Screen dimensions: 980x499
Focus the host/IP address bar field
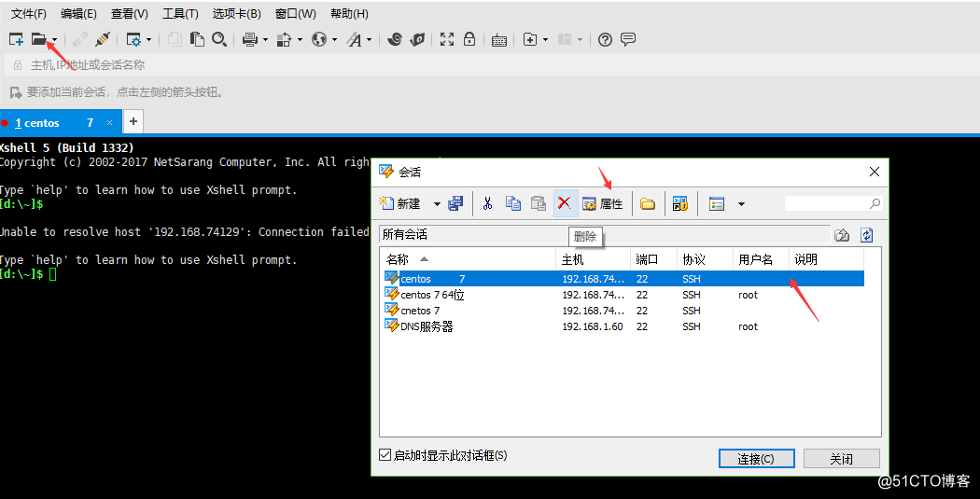[494, 65]
